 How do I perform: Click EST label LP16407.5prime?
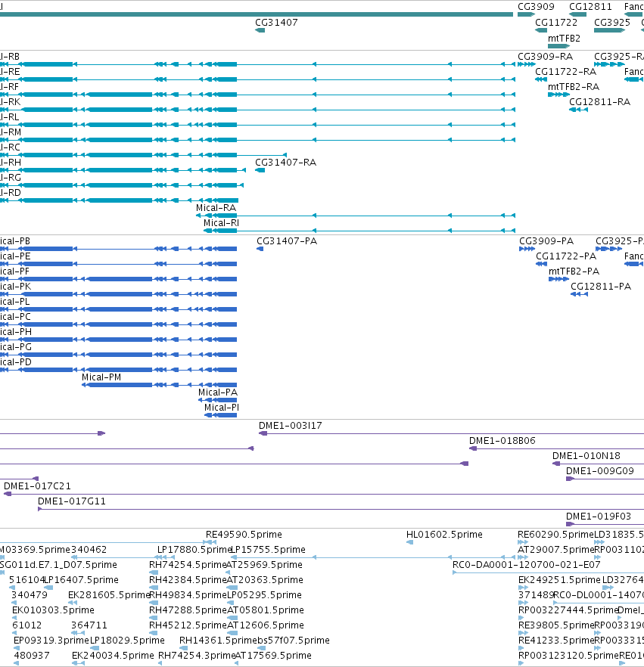point(82,580)
